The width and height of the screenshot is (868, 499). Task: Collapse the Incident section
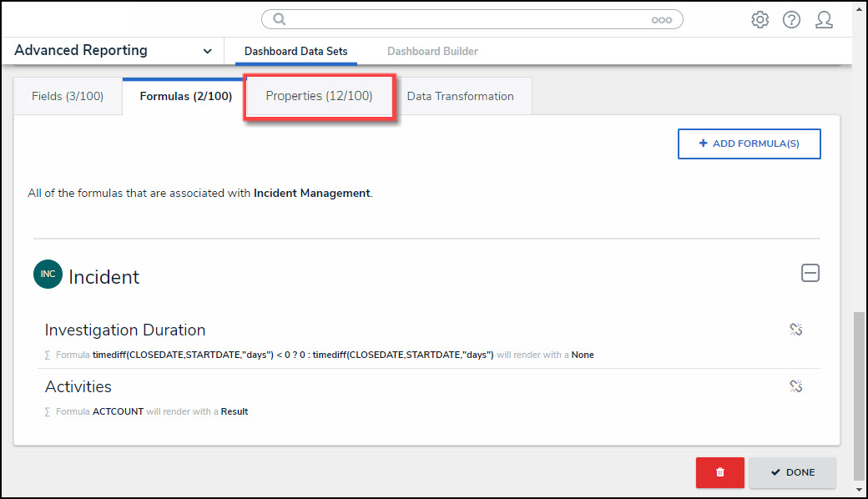(810, 273)
